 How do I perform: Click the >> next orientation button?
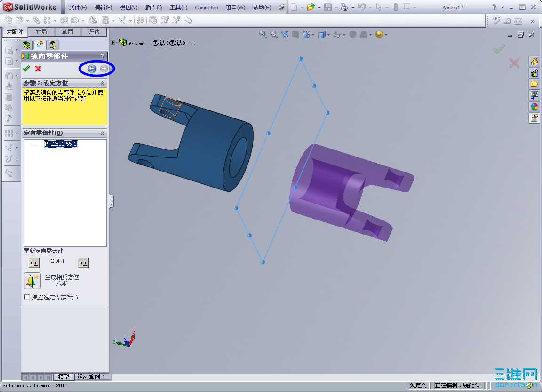pos(83,263)
